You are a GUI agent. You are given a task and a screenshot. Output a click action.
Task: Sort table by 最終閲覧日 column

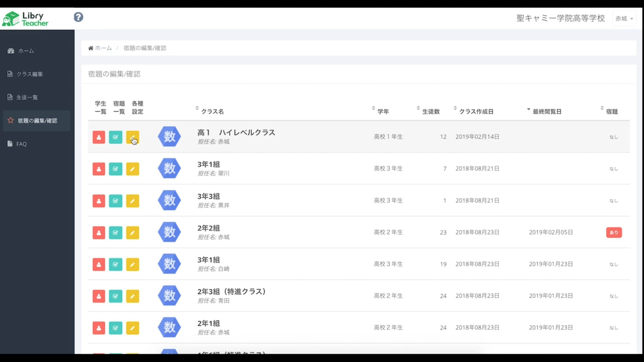click(x=547, y=111)
